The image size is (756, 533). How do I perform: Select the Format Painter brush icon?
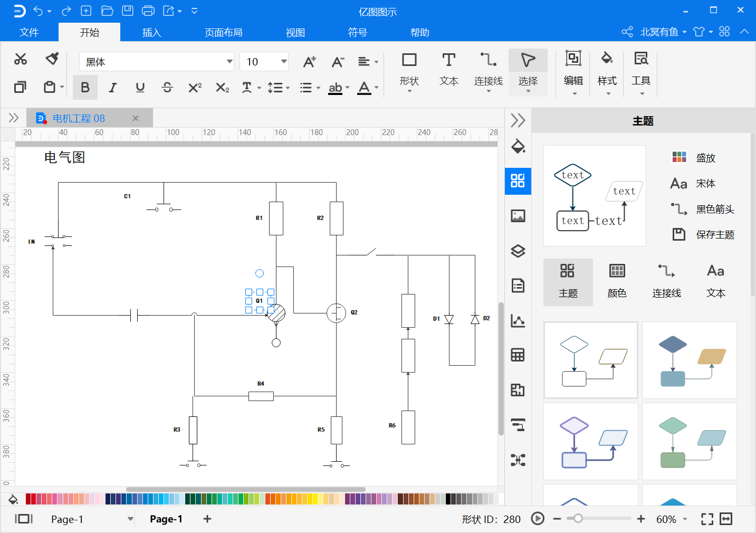click(52, 59)
